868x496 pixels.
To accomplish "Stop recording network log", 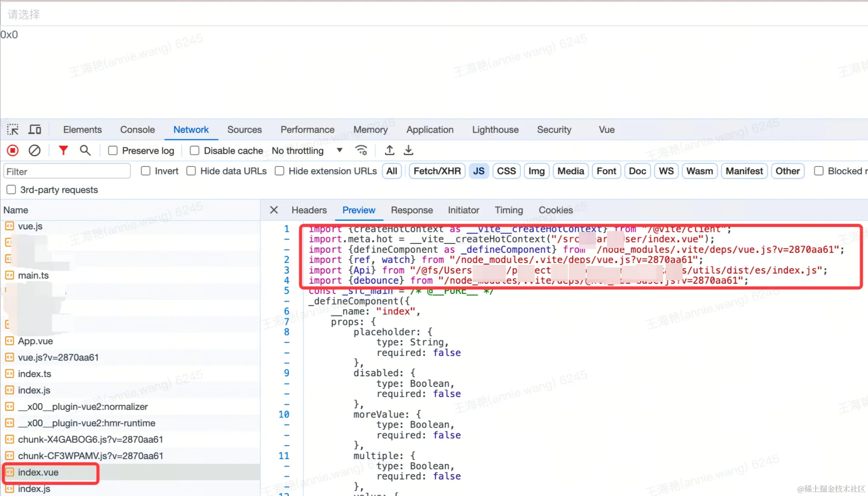I will point(13,150).
